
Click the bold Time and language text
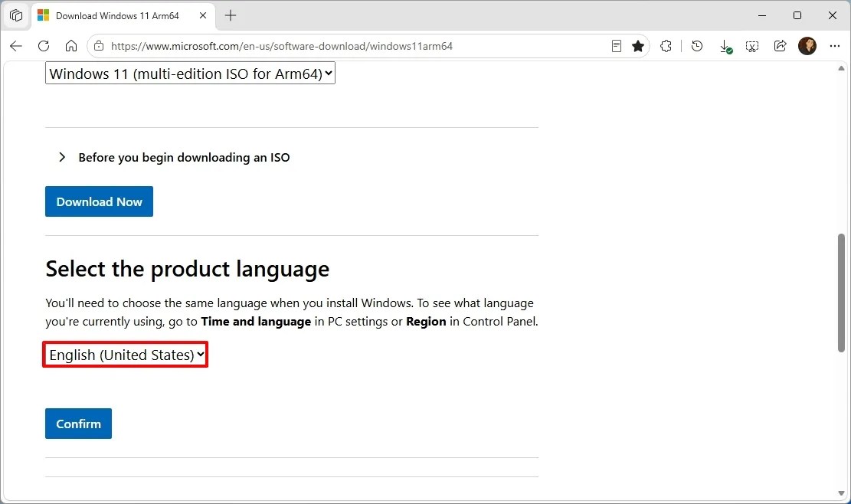pyautogui.click(x=256, y=322)
